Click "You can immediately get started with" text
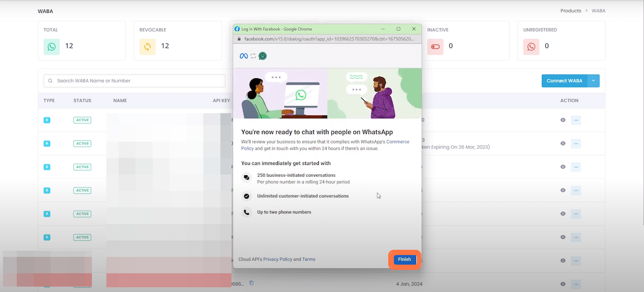Viewport: 644px width, 292px height. click(x=286, y=163)
